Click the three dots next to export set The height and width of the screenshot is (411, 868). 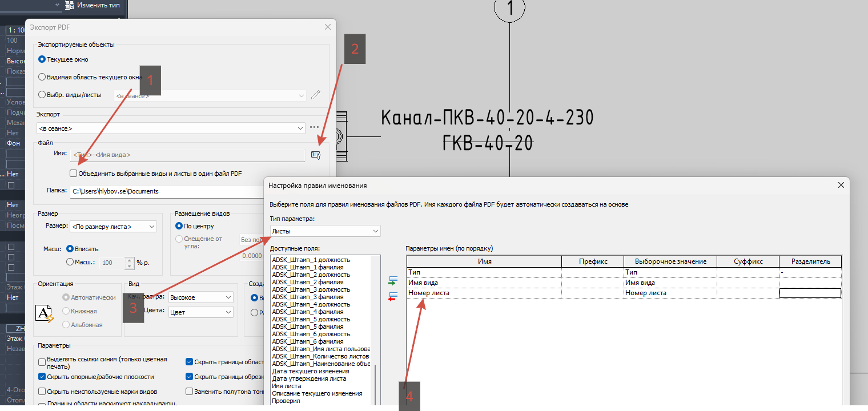click(314, 128)
